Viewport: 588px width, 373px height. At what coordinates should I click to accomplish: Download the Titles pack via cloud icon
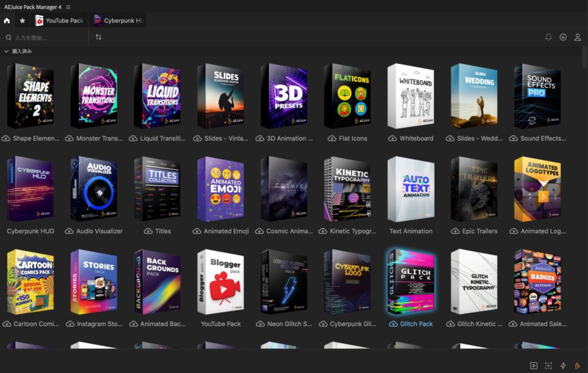(148, 231)
